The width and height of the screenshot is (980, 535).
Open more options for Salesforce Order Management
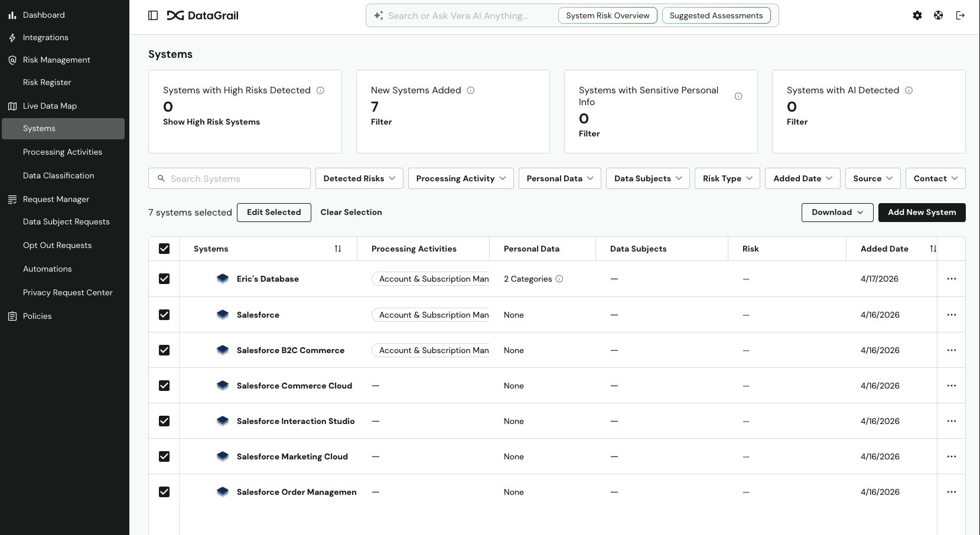(x=952, y=492)
